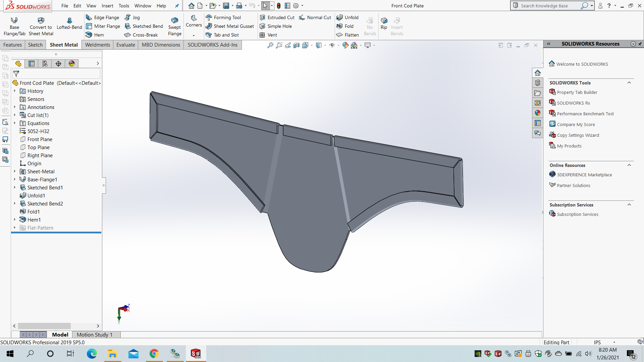Open the DimXpertManager tab
This screenshot has width=644, height=362.
[x=58, y=64]
